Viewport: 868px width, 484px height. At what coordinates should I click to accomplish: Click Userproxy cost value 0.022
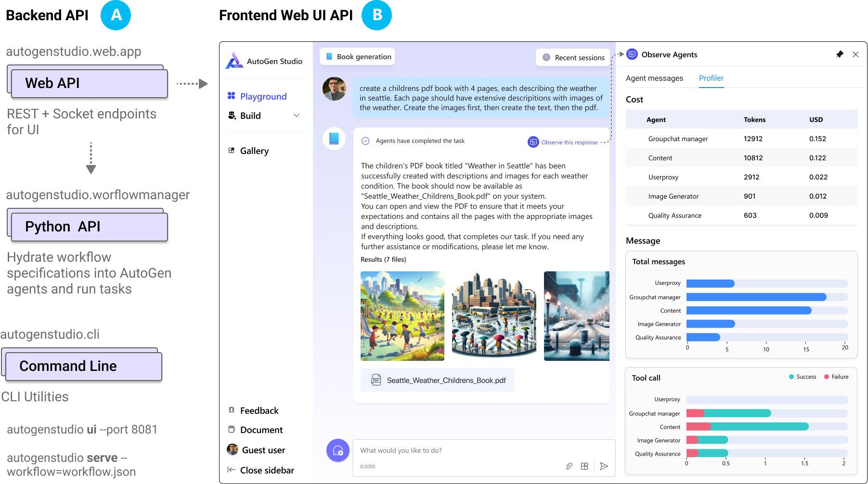[818, 177]
